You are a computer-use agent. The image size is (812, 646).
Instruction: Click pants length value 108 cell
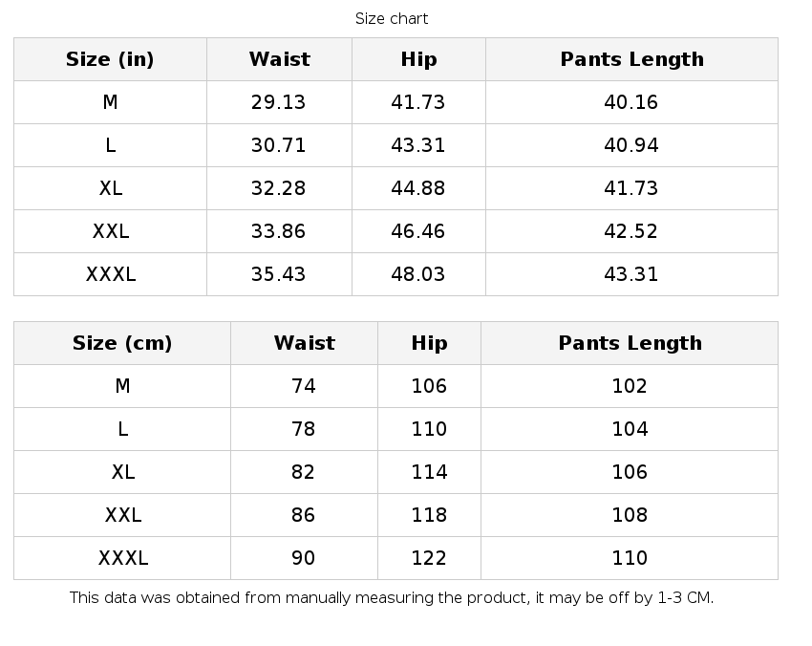tap(630, 515)
